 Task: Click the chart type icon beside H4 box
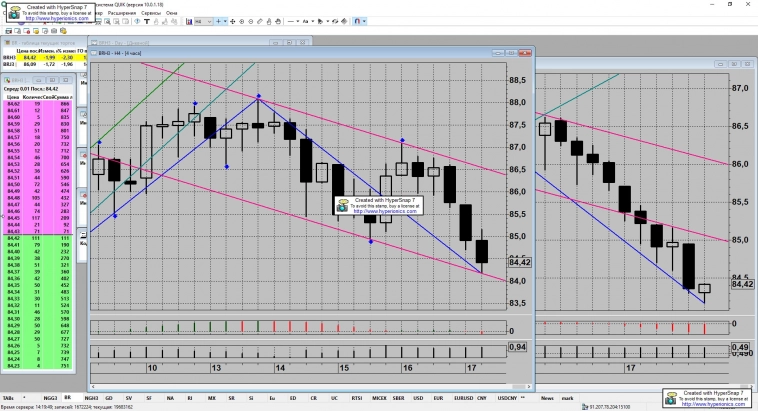(x=188, y=21)
